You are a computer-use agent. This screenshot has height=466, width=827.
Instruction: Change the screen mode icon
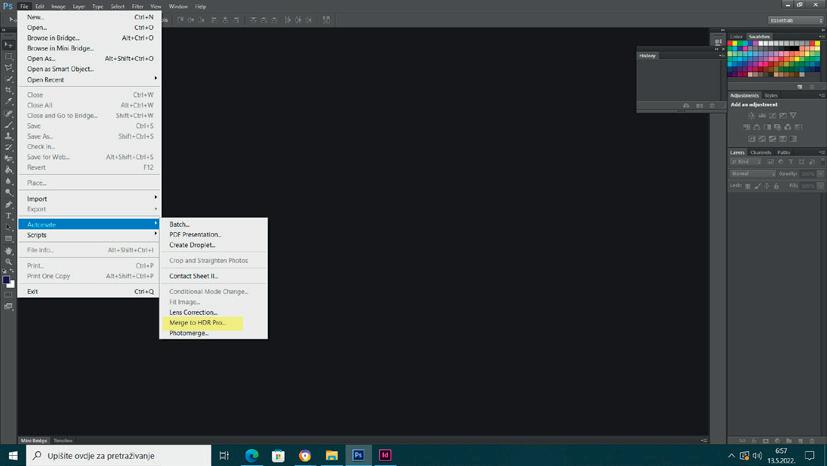(x=8, y=306)
